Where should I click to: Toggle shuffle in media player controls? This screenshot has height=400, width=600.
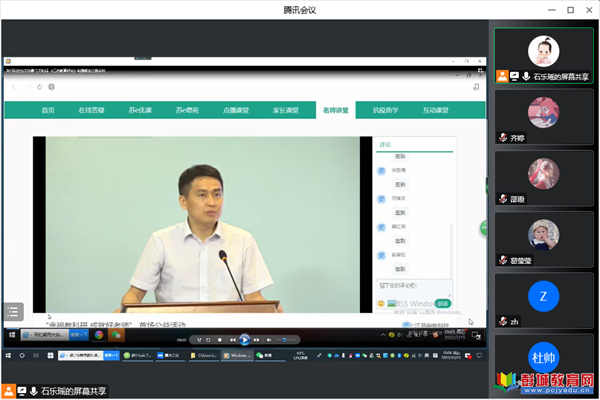(x=199, y=340)
